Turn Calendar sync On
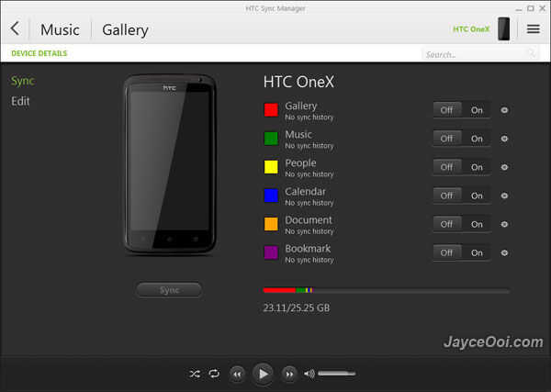The width and height of the screenshot is (551, 392). 477,196
